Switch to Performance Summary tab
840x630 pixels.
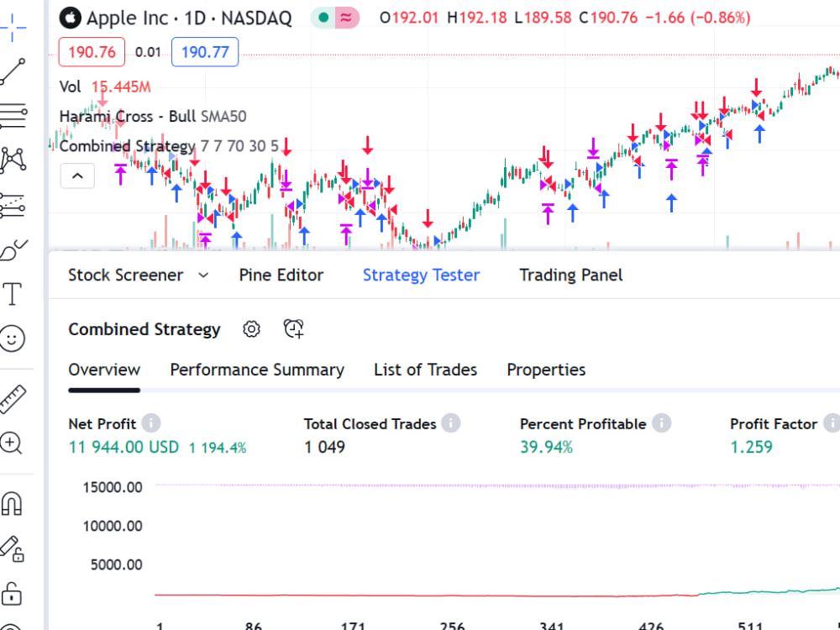(257, 370)
